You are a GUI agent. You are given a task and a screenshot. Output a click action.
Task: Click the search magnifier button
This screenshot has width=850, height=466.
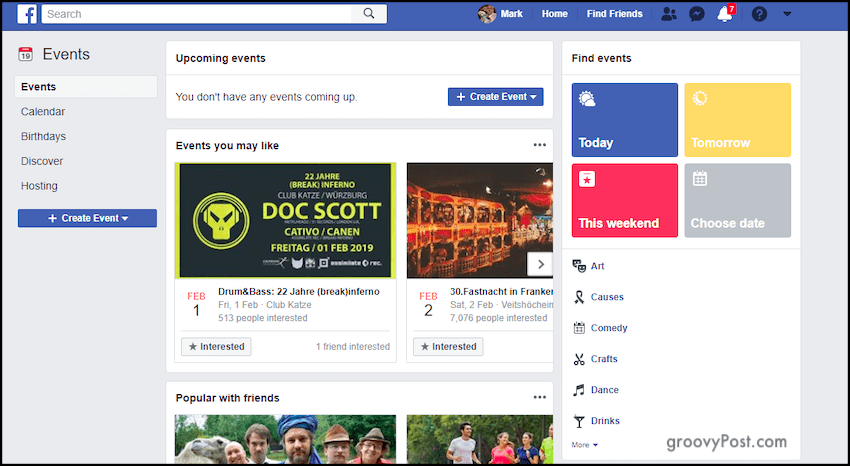coord(369,14)
